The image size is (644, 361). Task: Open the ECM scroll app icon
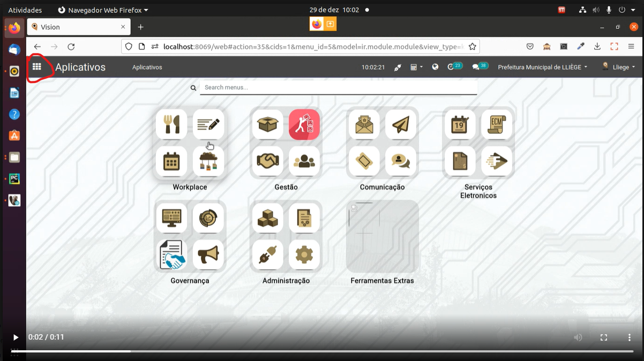(x=497, y=124)
